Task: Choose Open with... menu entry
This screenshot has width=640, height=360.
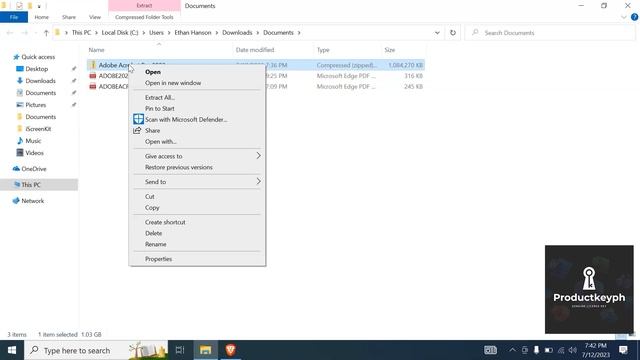Action: tap(160, 142)
